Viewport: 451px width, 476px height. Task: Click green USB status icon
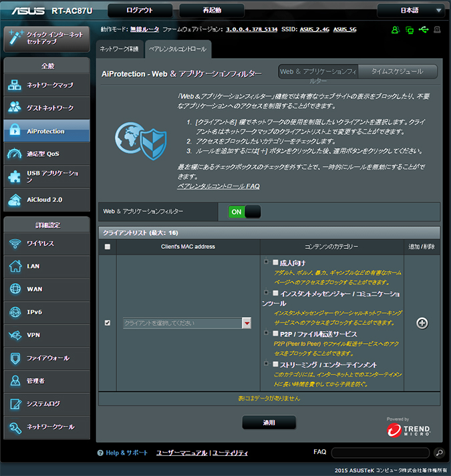tap(424, 29)
